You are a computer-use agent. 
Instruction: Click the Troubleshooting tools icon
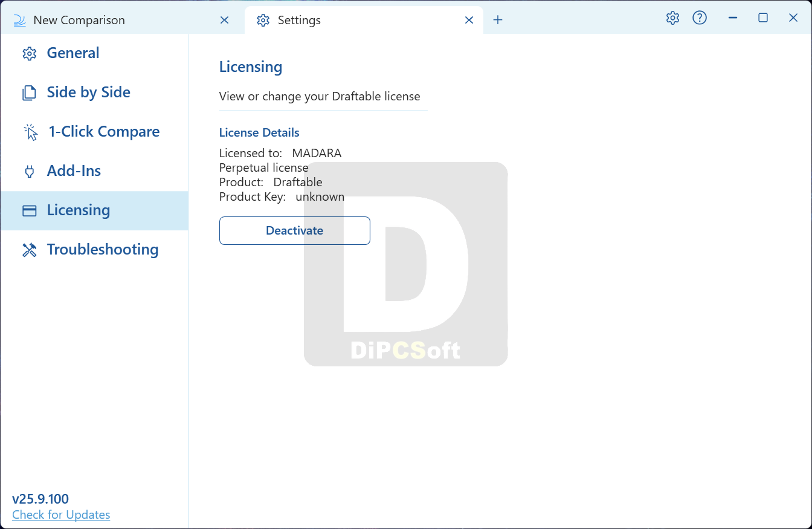pos(29,250)
